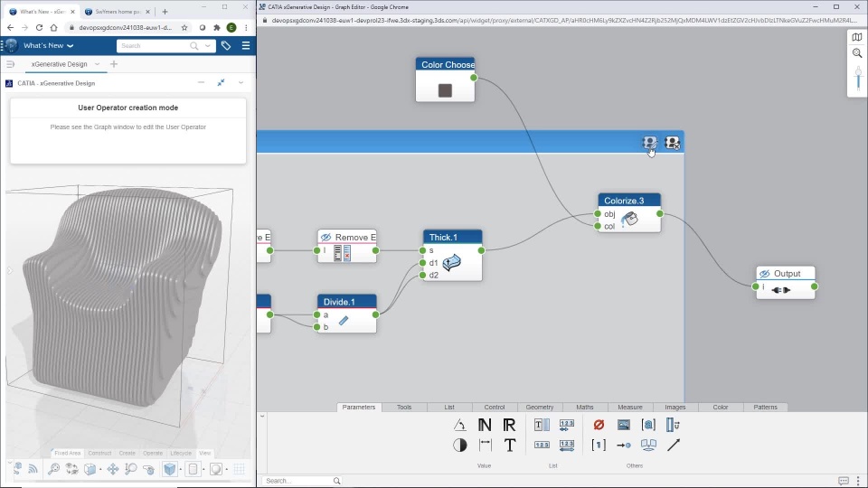Click the zoom in/out magnifier in view toolbar
Screen dimensions: 868x488
131,469
